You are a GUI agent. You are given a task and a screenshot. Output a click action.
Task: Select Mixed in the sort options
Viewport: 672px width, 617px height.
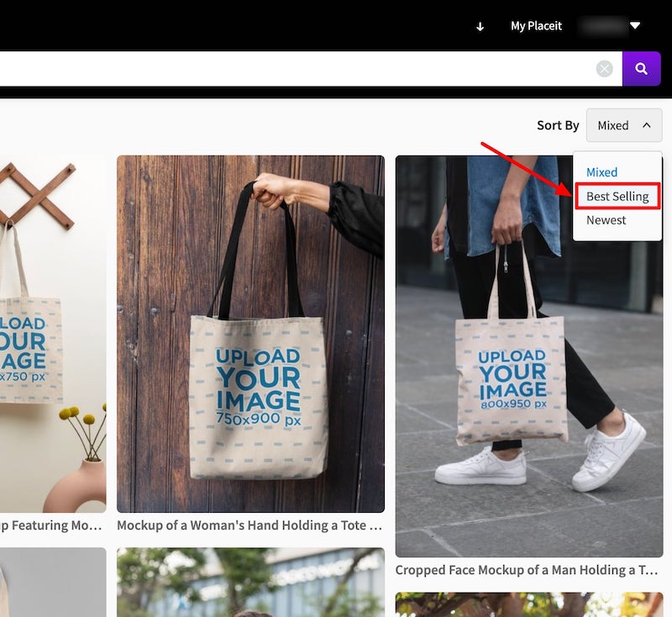pyautogui.click(x=601, y=172)
